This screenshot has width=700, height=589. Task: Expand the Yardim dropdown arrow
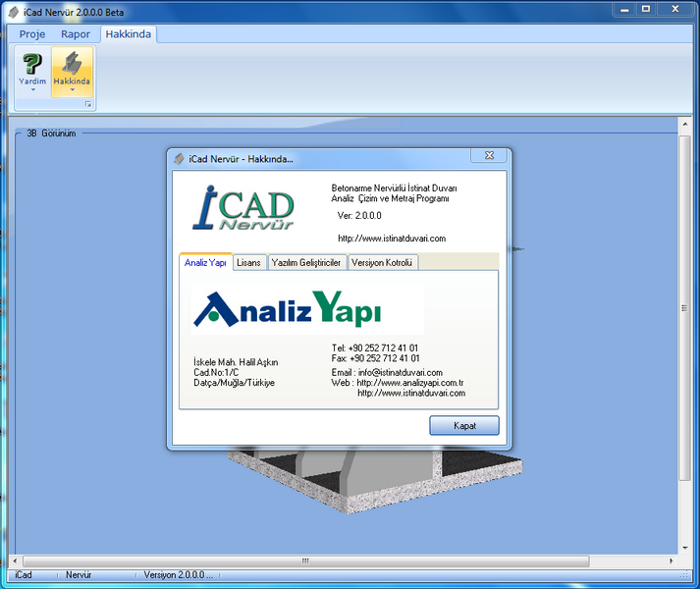click(x=32, y=89)
